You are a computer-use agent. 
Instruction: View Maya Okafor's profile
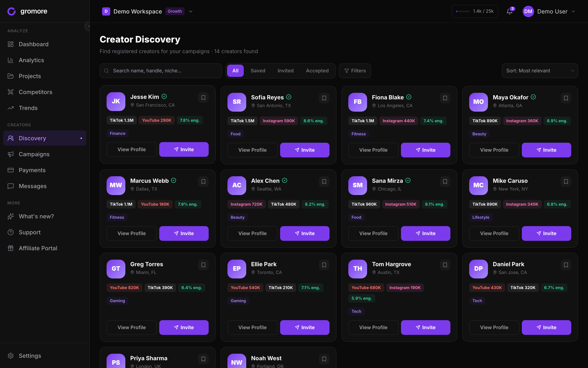point(494,150)
